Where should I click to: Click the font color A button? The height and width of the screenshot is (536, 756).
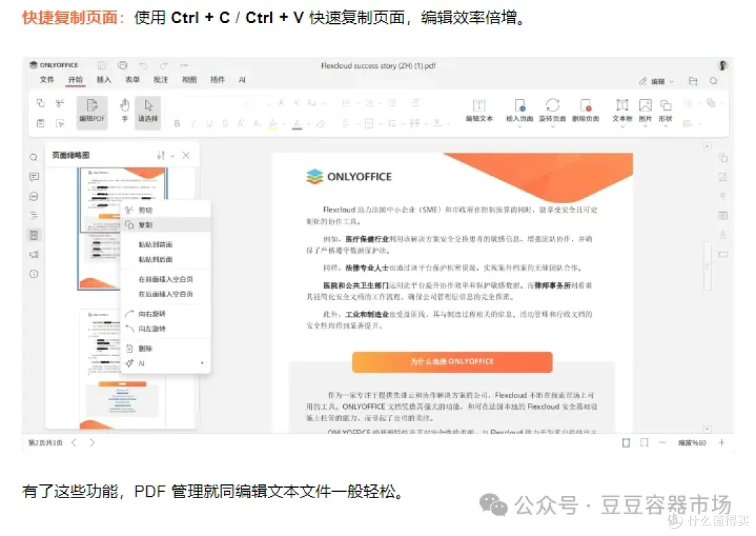[x=297, y=124]
